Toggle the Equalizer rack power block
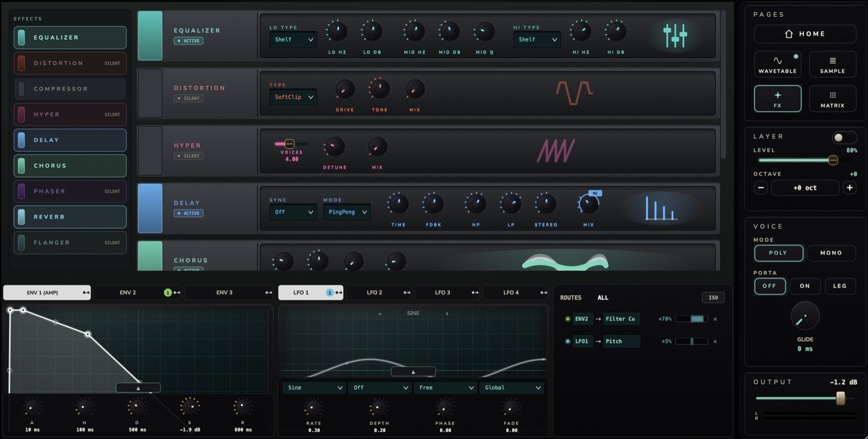 [x=150, y=35]
